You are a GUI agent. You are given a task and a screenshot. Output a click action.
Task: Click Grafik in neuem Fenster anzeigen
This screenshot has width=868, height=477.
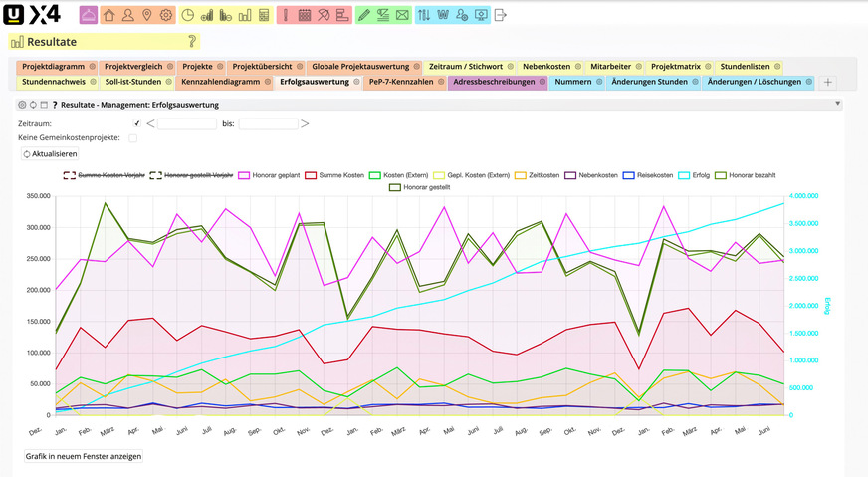point(84,456)
